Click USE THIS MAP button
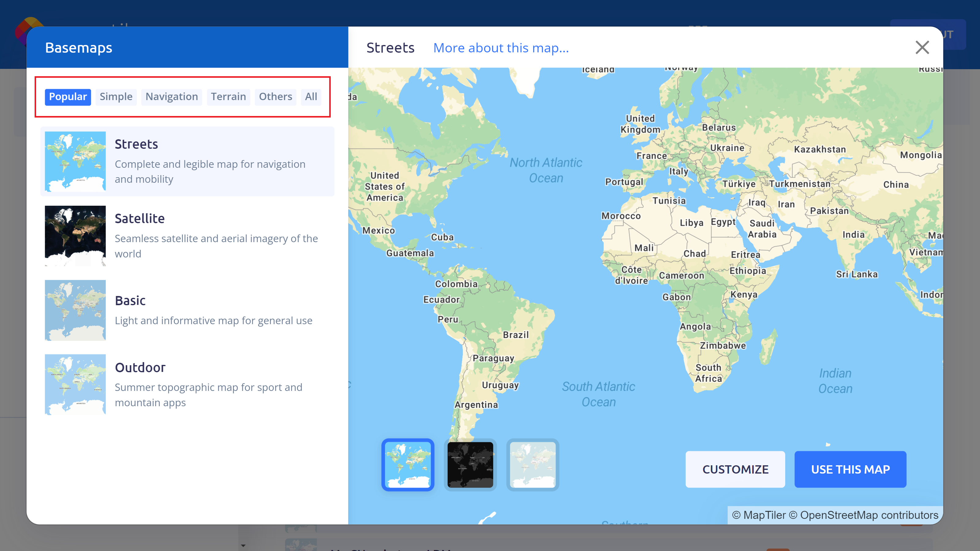This screenshot has height=551, width=980. [850, 469]
